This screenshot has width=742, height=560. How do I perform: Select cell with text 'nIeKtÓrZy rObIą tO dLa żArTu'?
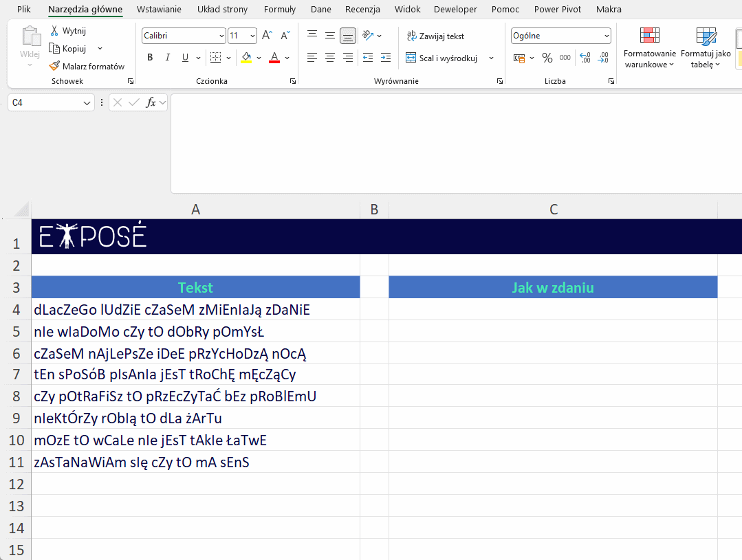(195, 418)
